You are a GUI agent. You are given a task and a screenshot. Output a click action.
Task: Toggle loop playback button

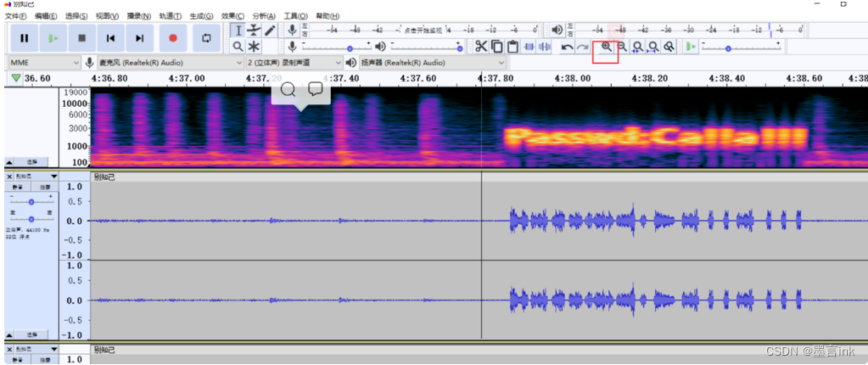tap(206, 38)
